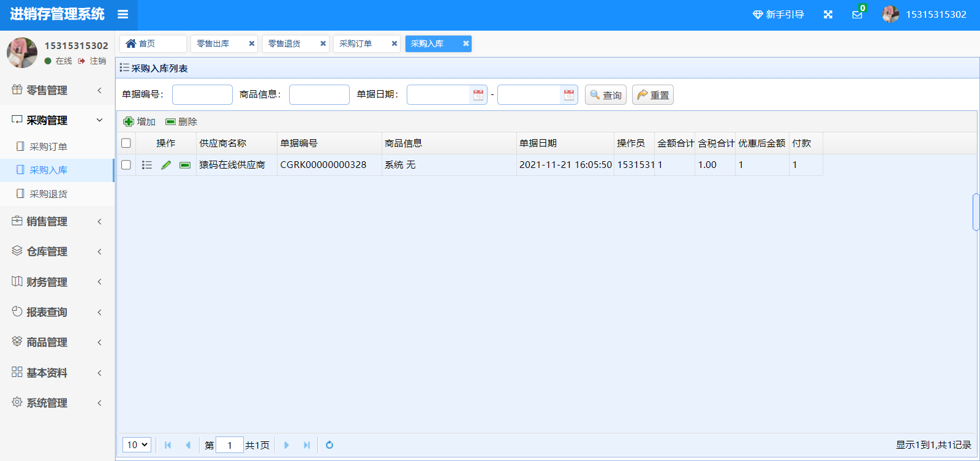Open the mail notifications icon

tap(857, 15)
